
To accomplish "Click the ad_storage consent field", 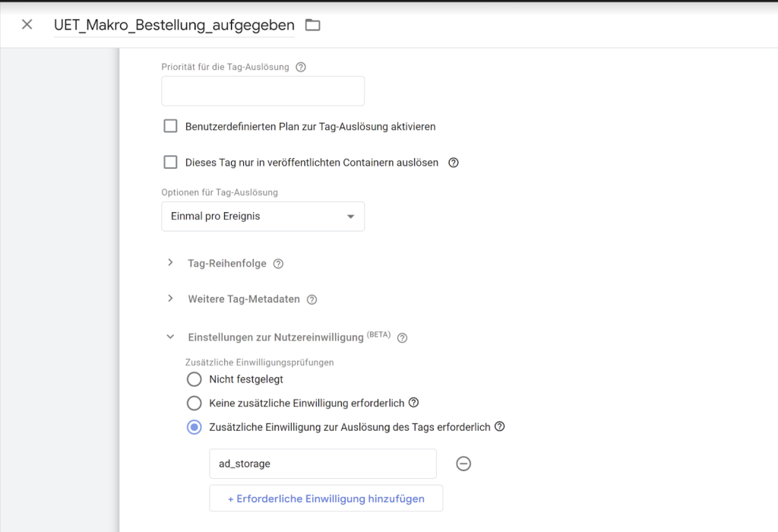I will (x=323, y=464).
